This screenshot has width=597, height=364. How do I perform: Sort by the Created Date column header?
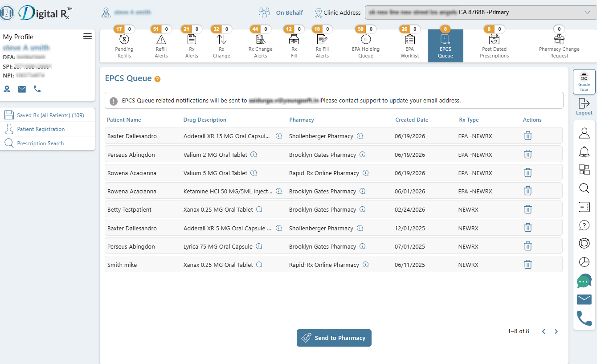pyautogui.click(x=412, y=120)
